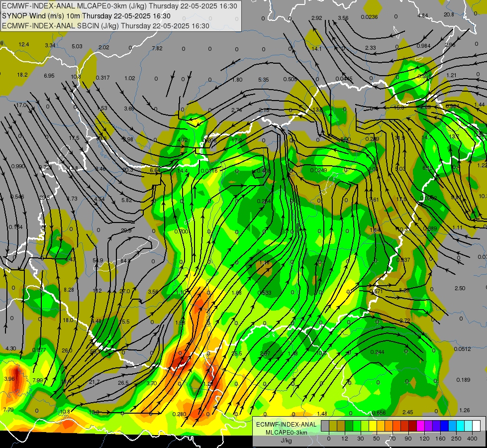
Task: Click the map value 2.33
Action: [x=371, y=48]
